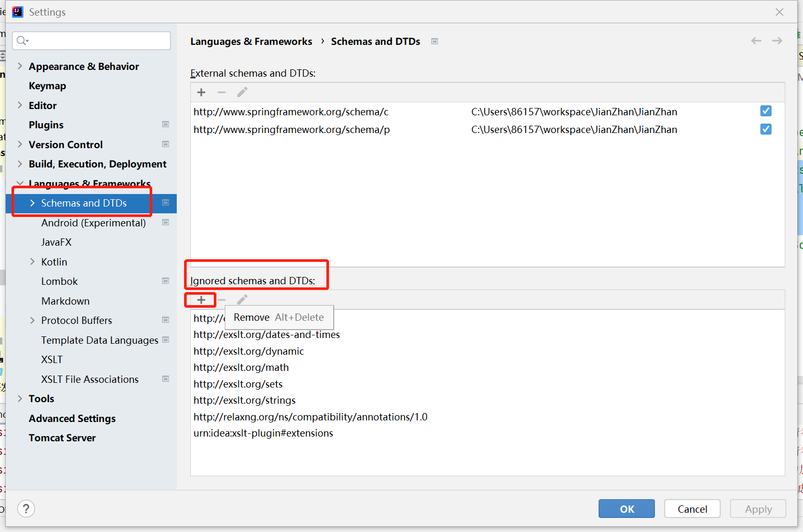The image size is (803, 532).
Task: Uncheck the schema/c entry checkbox
Action: (765, 111)
